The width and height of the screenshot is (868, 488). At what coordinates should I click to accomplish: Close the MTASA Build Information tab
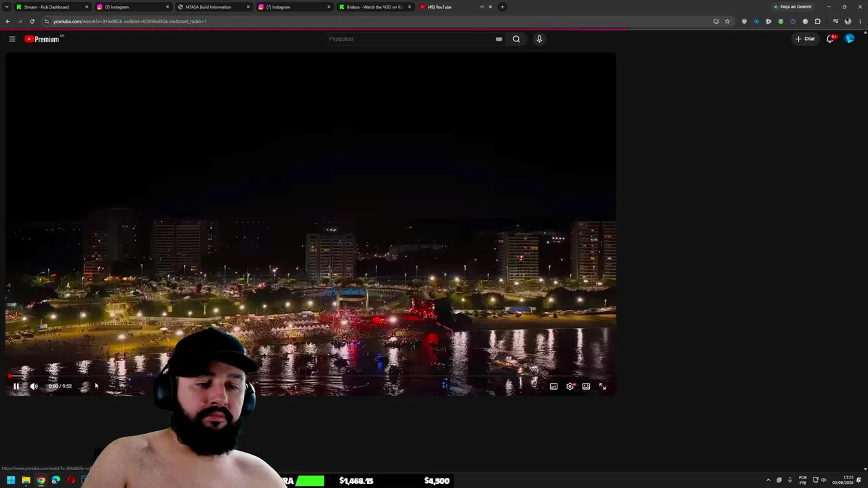(248, 7)
